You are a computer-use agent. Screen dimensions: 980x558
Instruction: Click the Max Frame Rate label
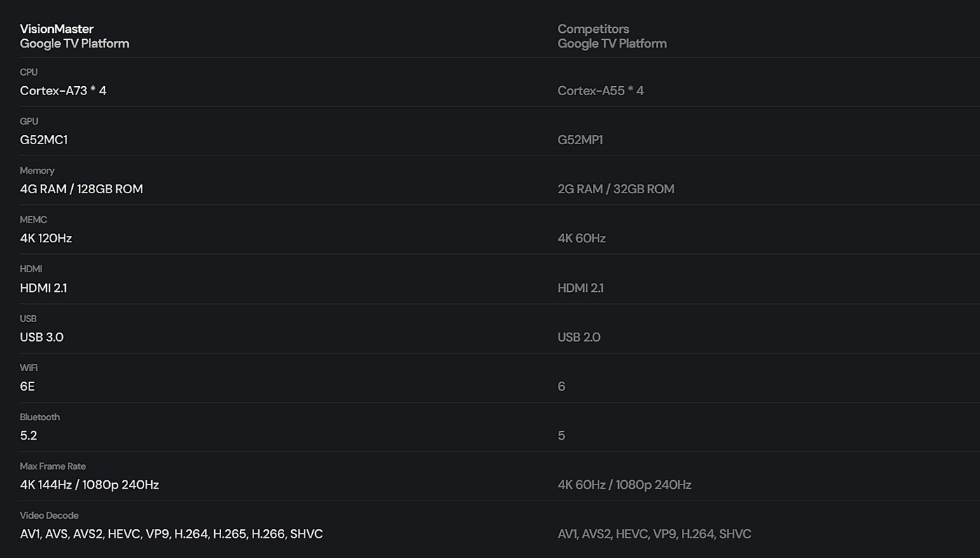point(52,466)
